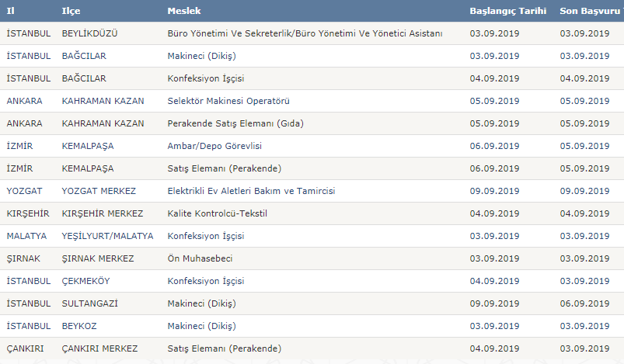Click BEYLİKDÜZÜ district entry
This screenshot has width=624, height=364.
[x=89, y=33]
